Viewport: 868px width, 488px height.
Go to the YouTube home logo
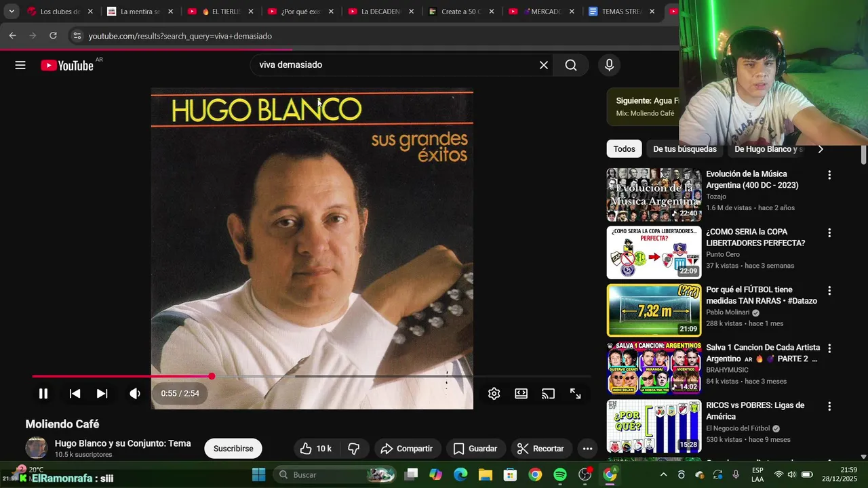click(x=66, y=65)
